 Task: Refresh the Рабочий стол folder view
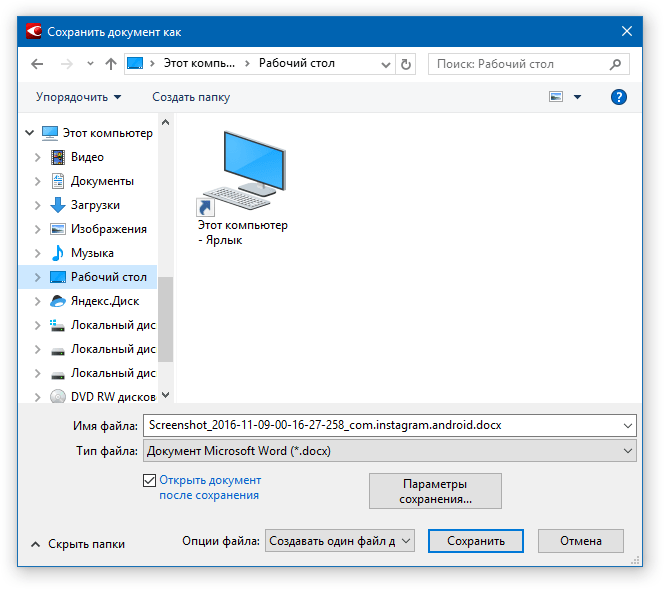[x=406, y=64]
